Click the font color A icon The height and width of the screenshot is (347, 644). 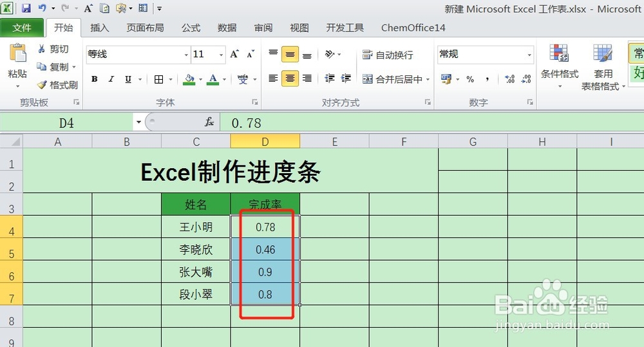coord(213,79)
